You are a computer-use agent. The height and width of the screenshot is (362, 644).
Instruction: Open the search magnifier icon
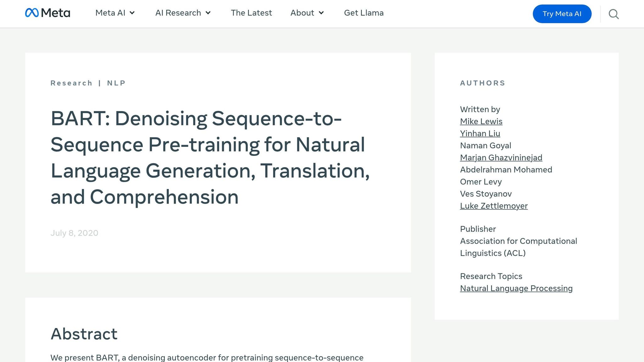613,14
